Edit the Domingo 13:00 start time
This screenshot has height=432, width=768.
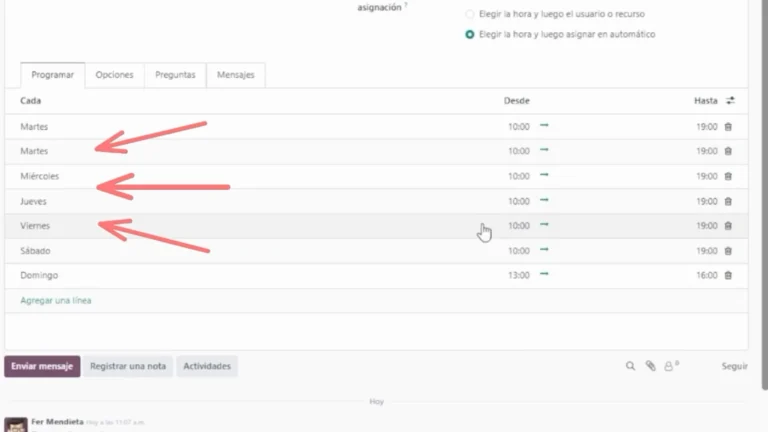pos(518,275)
